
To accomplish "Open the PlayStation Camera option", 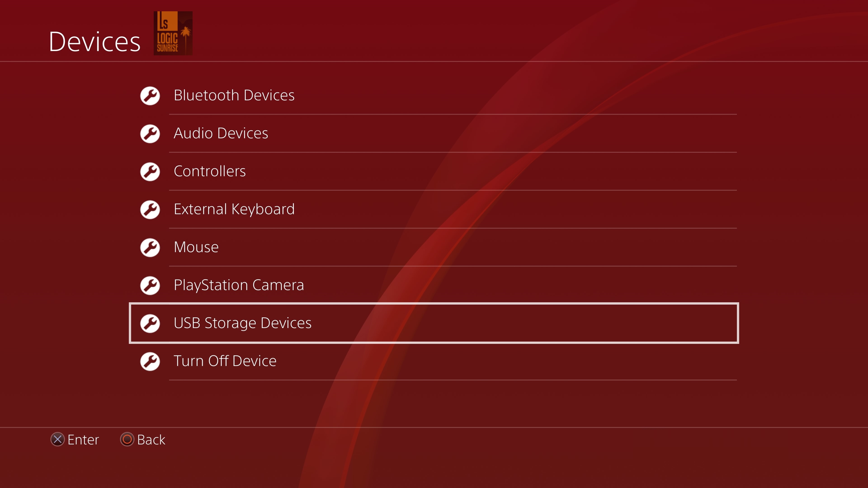I will click(434, 285).
